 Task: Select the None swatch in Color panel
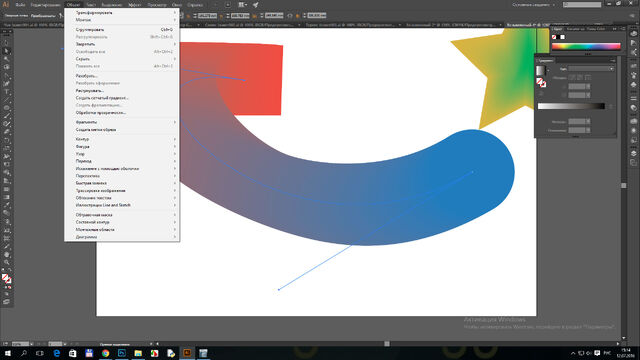click(x=554, y=37)
